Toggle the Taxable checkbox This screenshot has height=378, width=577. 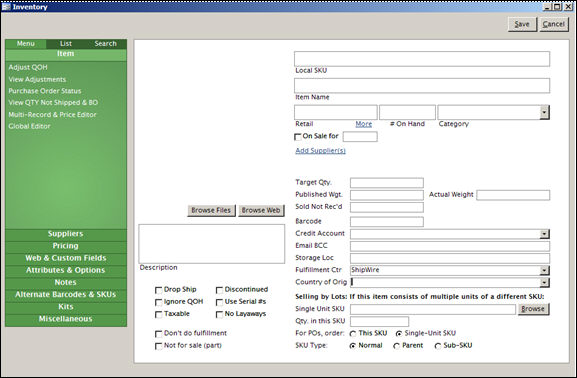(x=159, y=314)
